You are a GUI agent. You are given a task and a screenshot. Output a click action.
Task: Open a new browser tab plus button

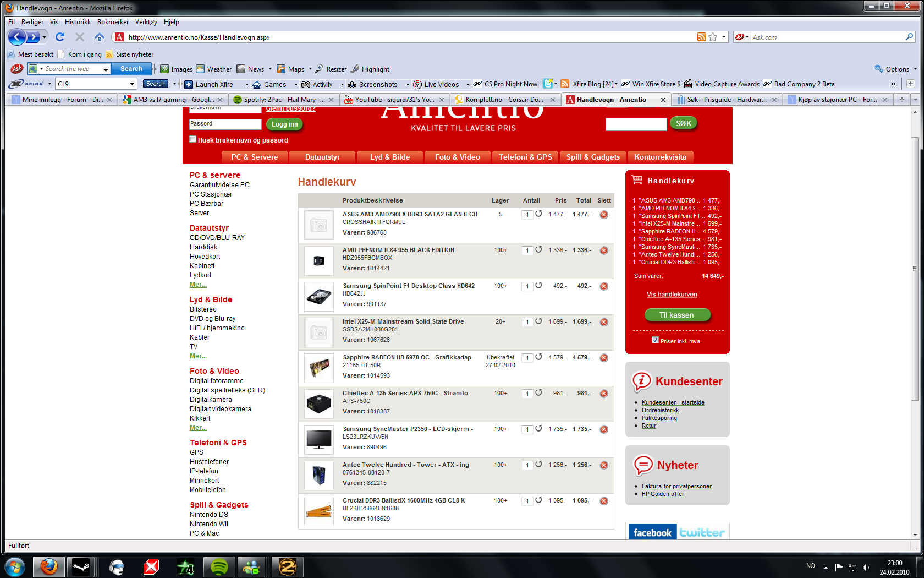tap(902, 100)
